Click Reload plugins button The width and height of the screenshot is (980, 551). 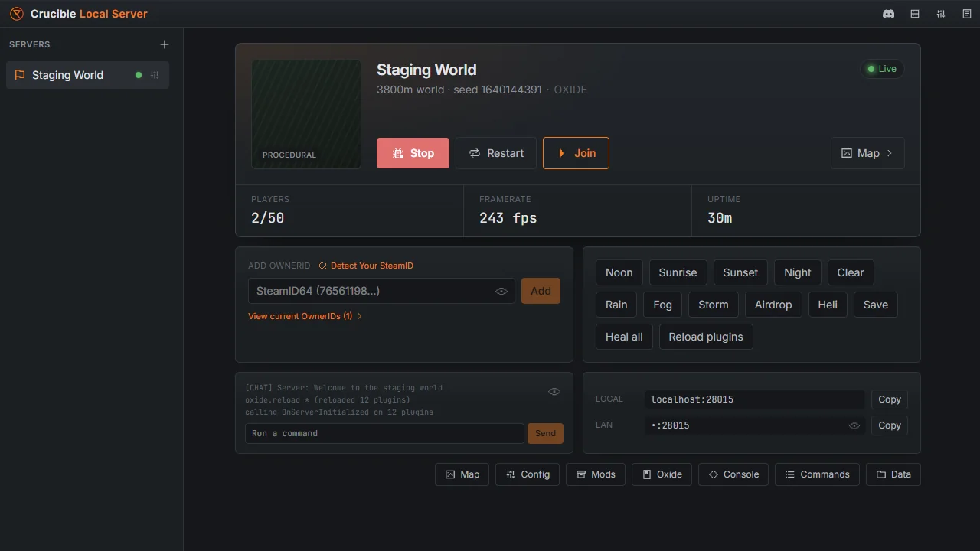pos(706,337)
